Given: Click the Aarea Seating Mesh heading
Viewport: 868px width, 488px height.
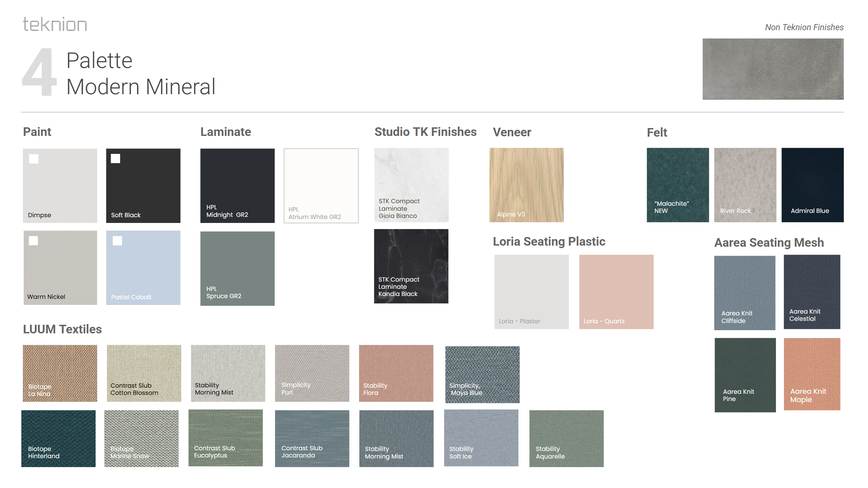Looking at the screenshot, I should pos(769,242).
